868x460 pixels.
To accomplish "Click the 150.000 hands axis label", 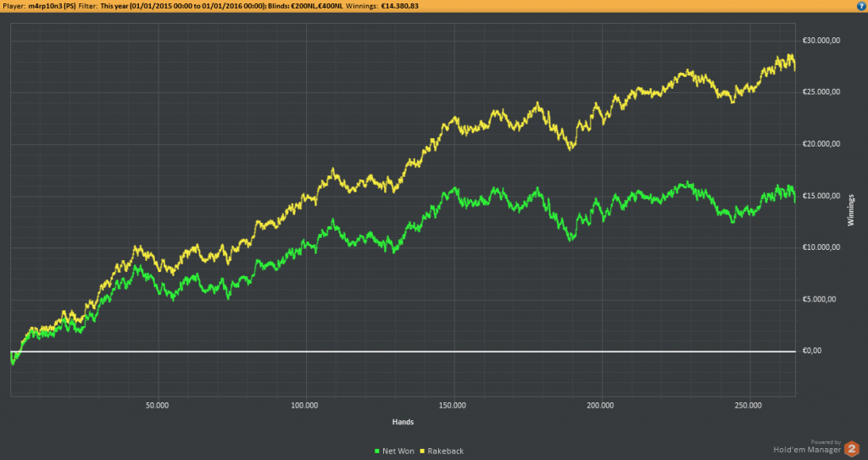I will tap(453, 405).
